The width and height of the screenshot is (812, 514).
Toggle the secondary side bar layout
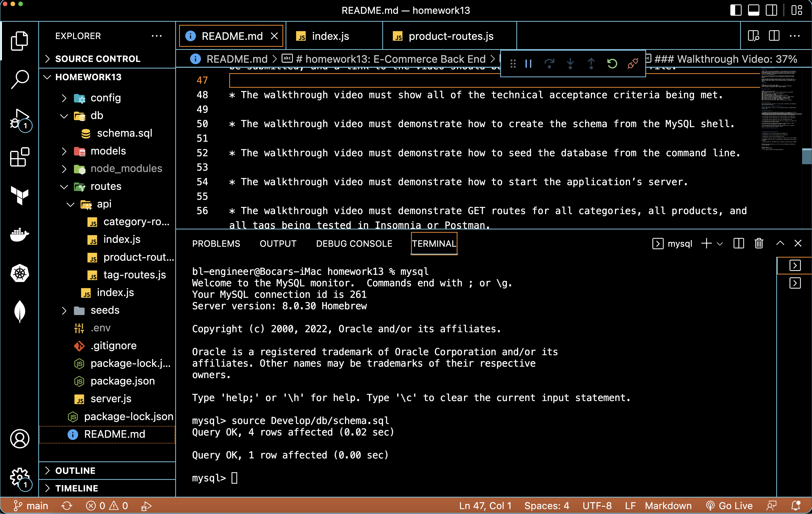(x=771, y=10)
